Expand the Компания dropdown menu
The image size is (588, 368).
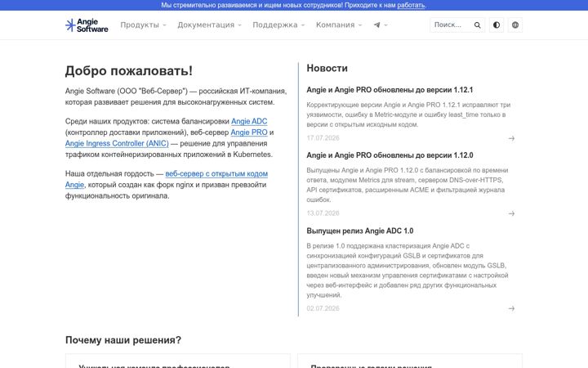tap(339, 25)
